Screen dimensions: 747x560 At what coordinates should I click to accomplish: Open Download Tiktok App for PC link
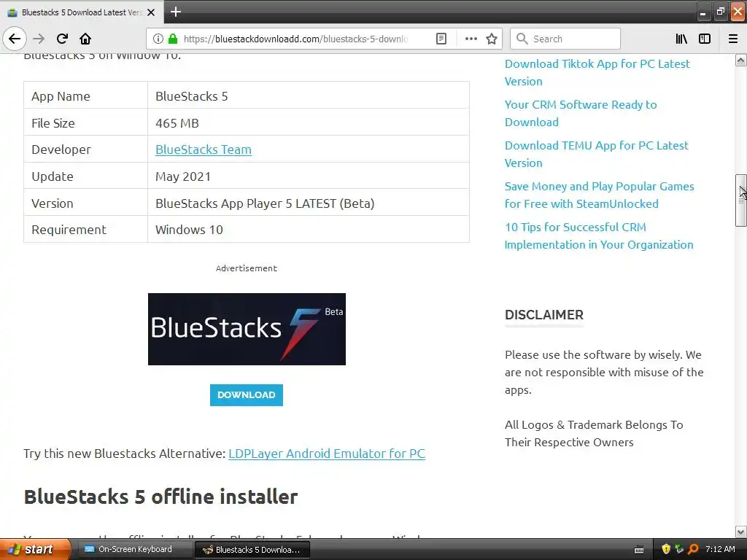pos(597,72)
